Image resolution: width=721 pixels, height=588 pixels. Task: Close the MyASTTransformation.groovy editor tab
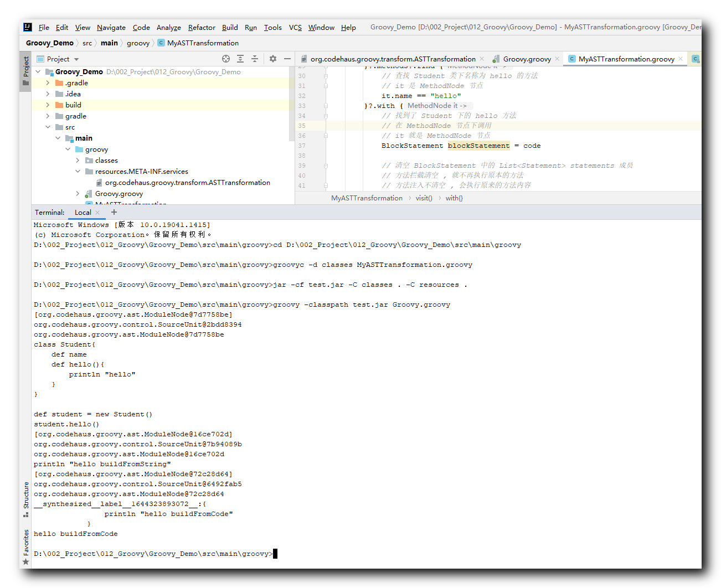(681, 59)
